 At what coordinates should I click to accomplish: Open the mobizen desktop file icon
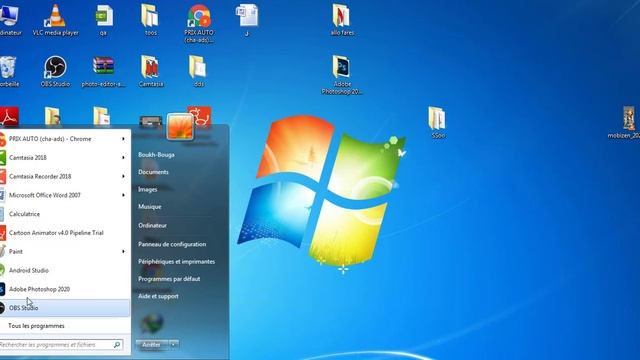pyautogui.click(x=624, y=122)
